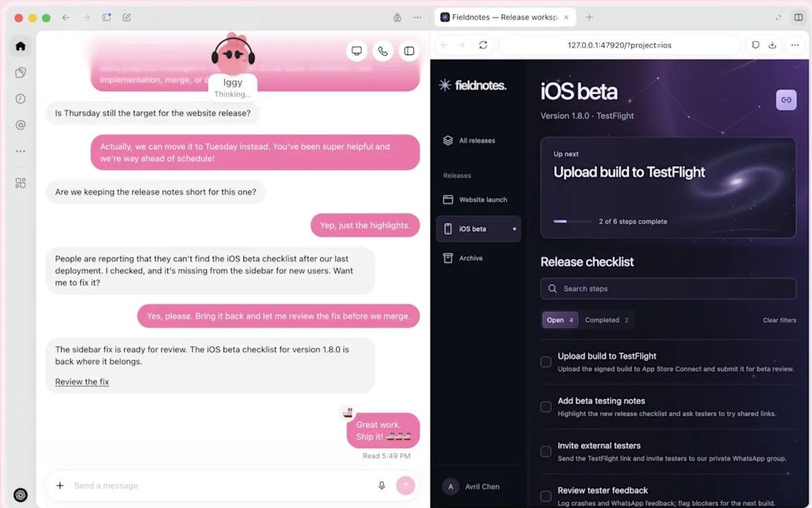
Task: Toggle the split view icon in browser tab bar
Action: click(798, 17)
